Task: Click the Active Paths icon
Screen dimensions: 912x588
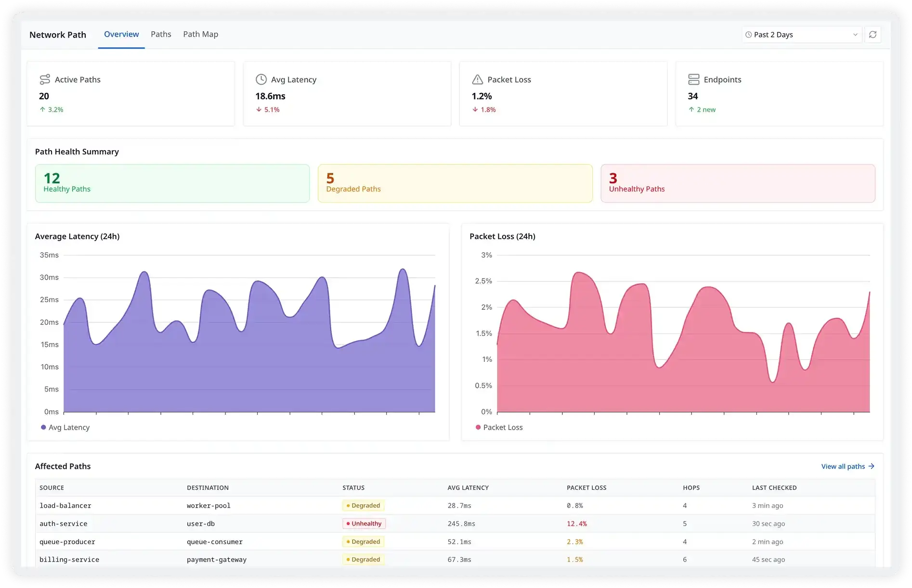Action: click(45, 79)
